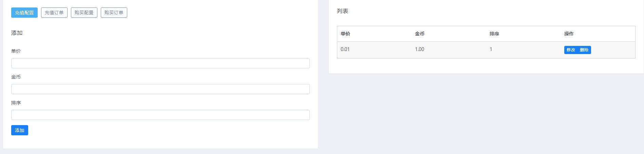Switch to the 充值订单 tab
The width and height of the screenshot is (644, 154).
(54, 13)
